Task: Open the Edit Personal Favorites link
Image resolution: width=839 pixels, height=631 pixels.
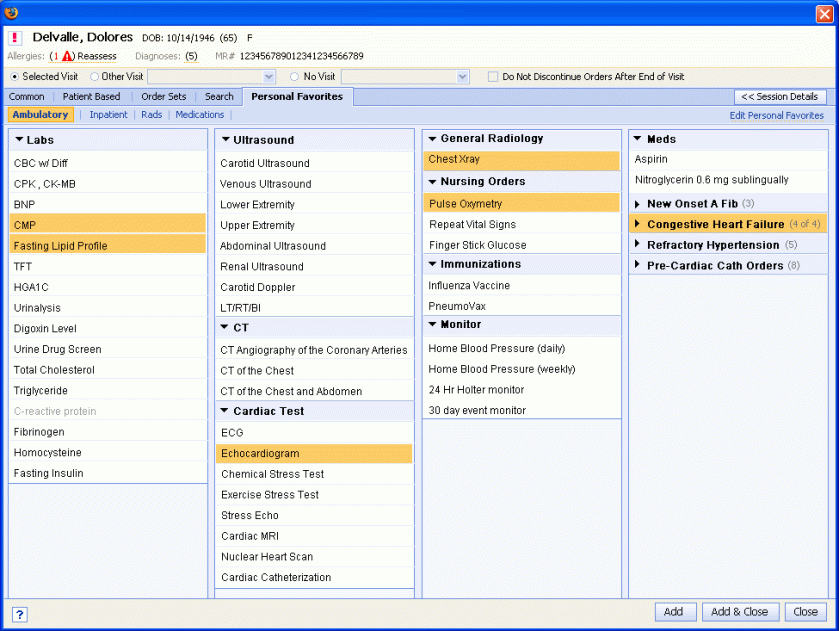Action: 776,116
